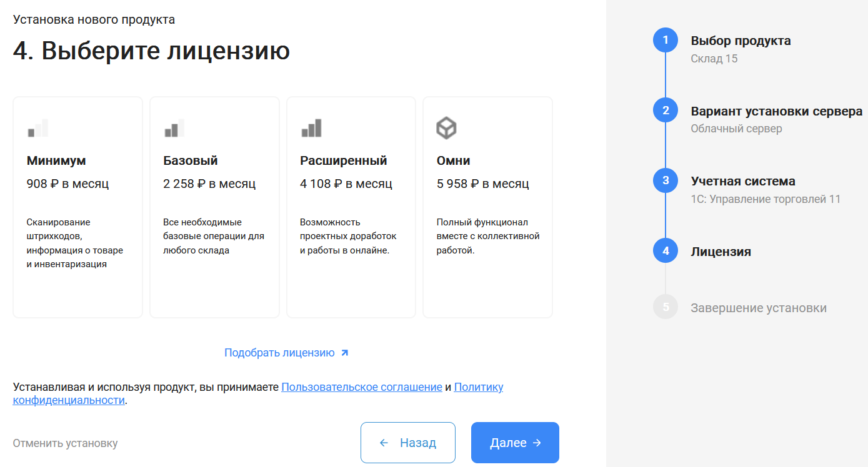868x467 pixels.
Task: Click the 4 108 ₽ в месяц price
Action: [x=346, y=184]
